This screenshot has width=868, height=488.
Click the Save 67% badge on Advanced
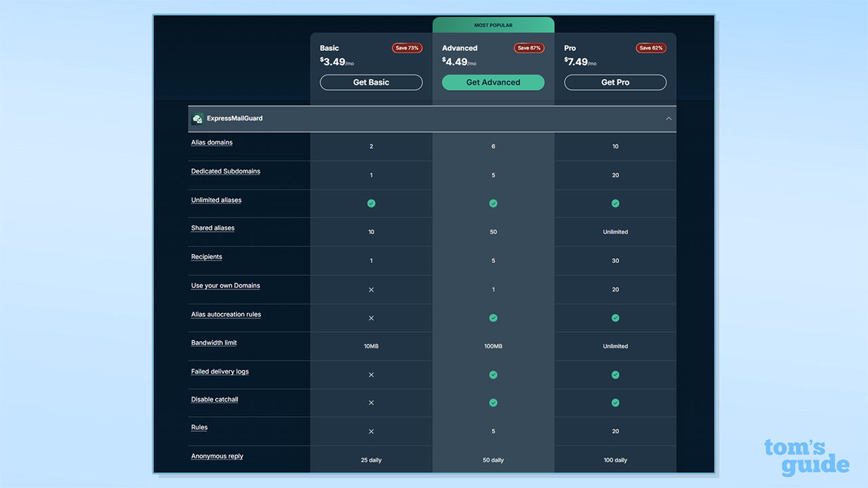pos(529,47)
